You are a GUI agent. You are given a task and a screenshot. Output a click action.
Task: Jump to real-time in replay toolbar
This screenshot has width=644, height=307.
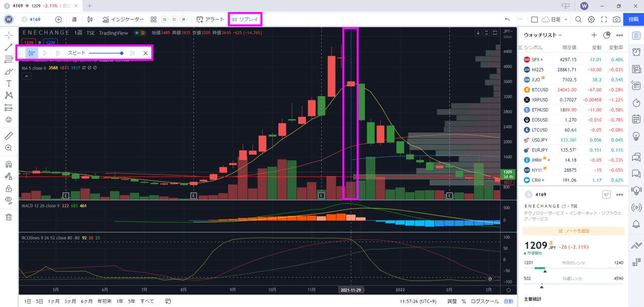pos(132,53)
